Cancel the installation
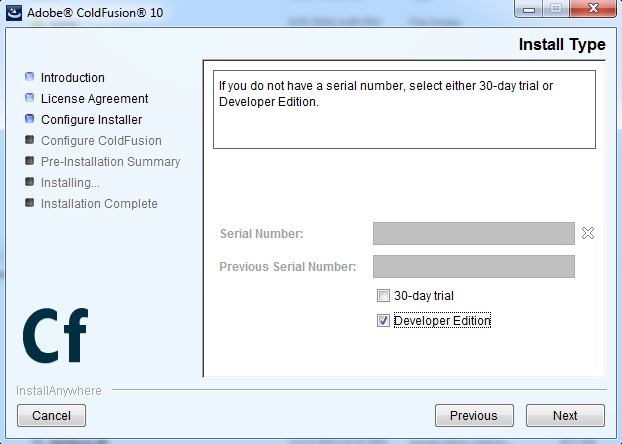This screenshot has width=622, height=444. (x=51, y=415)
